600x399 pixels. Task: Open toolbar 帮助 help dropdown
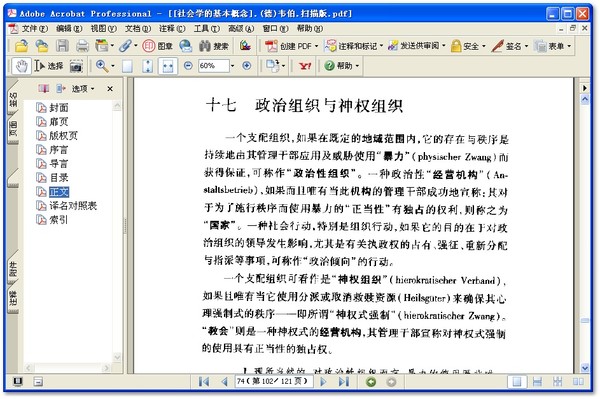pyautogui.click(x=341, y=66)
